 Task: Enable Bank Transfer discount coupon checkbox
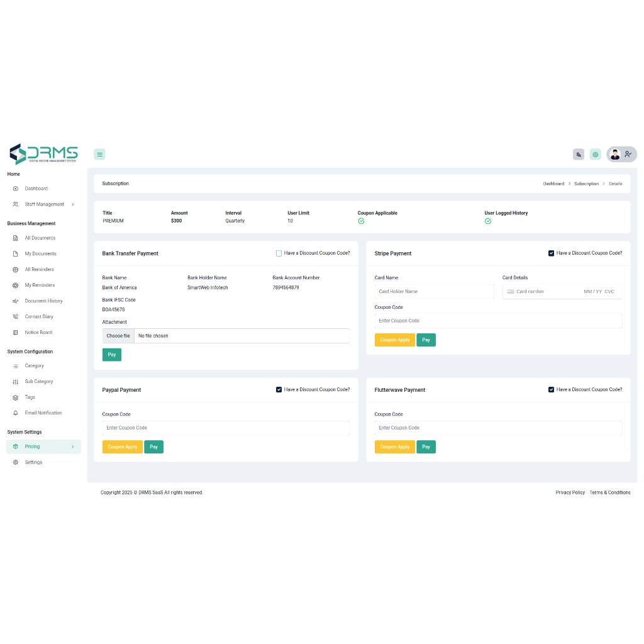279,253
